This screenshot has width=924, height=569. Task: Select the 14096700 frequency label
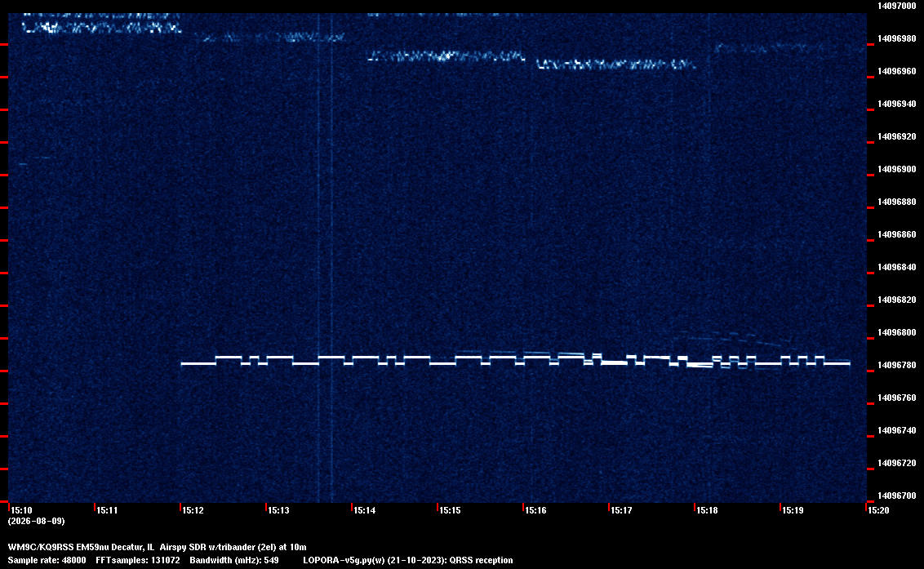click(x=897, y=496)
